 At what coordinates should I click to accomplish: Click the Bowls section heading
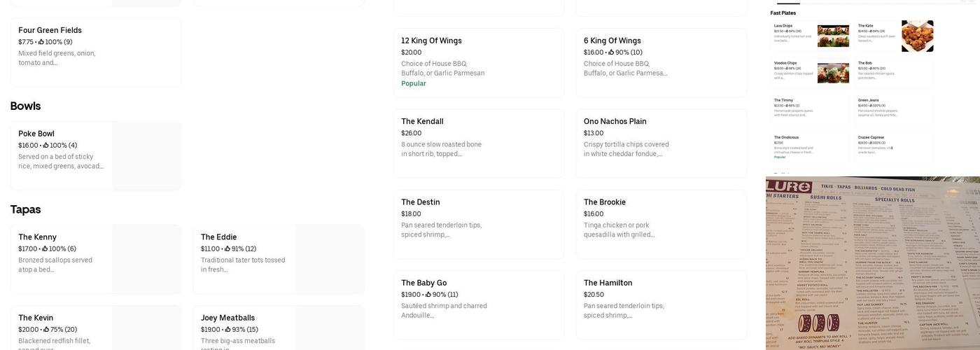click(x=25, y=106)
